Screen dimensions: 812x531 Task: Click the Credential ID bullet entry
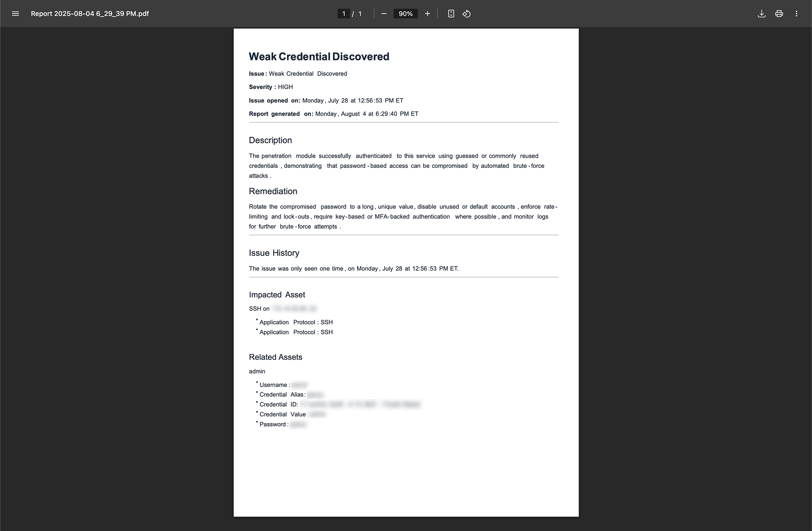click(x=340, y=404)
